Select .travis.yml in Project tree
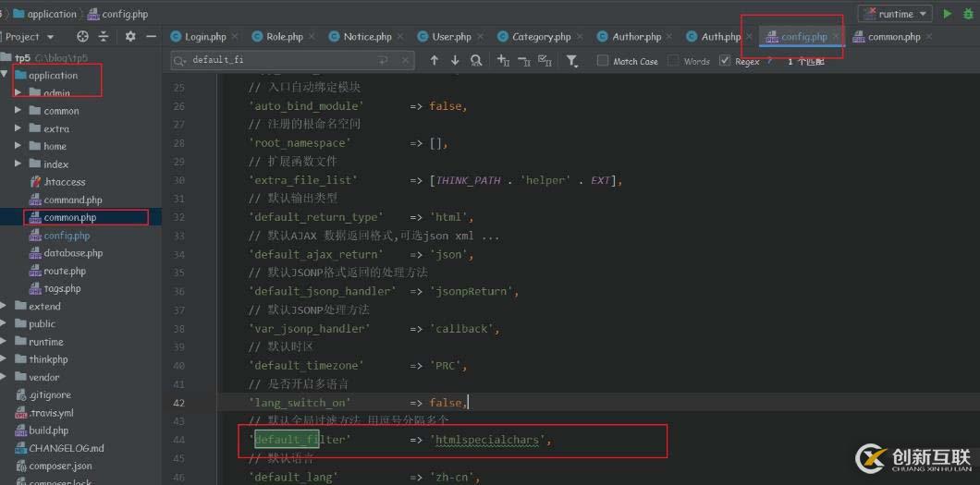980x485 pixels. tap(51, 413)
